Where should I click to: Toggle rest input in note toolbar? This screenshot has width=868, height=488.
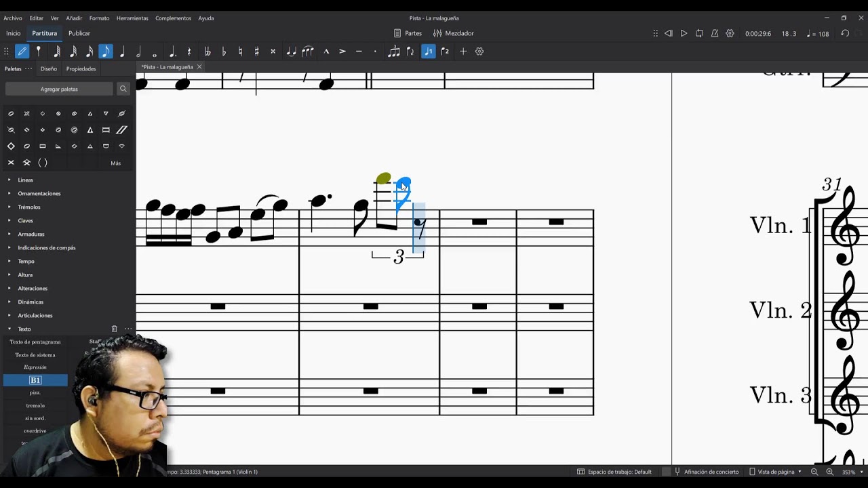click(189, 52)
